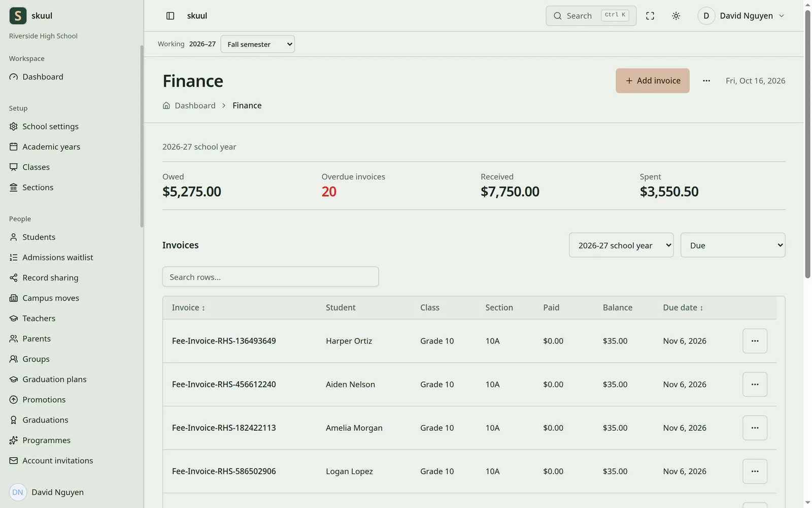Click the sidebar scrollbar thumb
812x508 pixels.
(x=142, y=136)
